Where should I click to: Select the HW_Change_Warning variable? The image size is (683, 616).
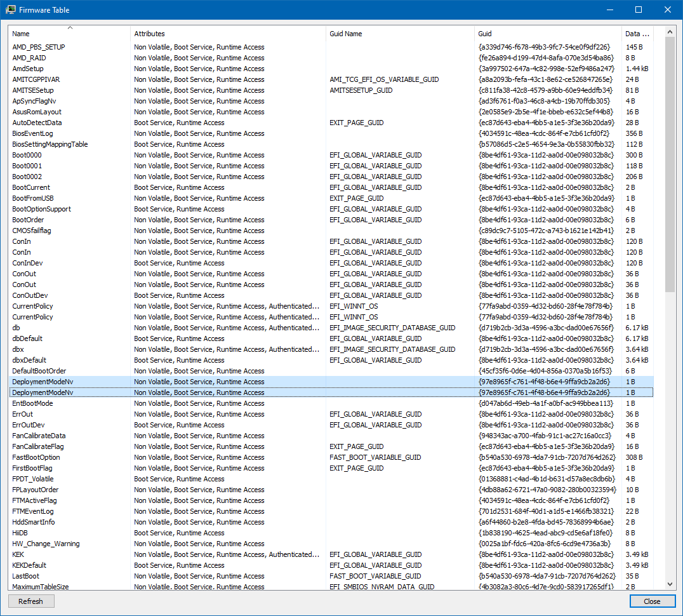click(331, 544)
